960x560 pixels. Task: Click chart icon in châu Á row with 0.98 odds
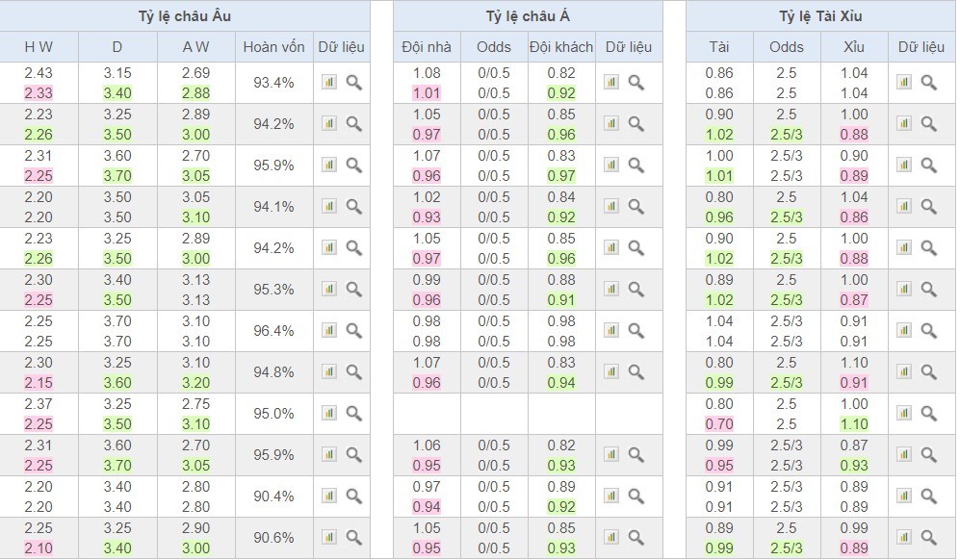[611, 331]
